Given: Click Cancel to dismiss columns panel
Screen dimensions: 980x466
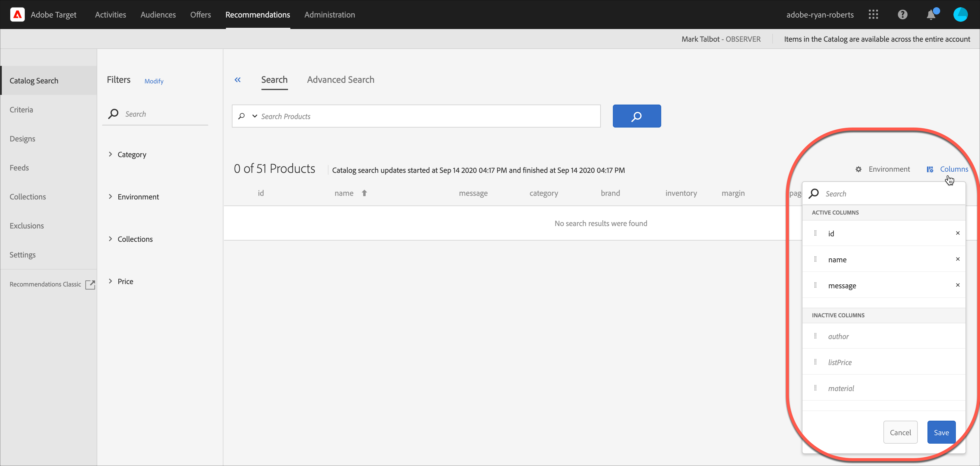Looking at the screenshot, I should pyautogui.click(x=900, y=432).
